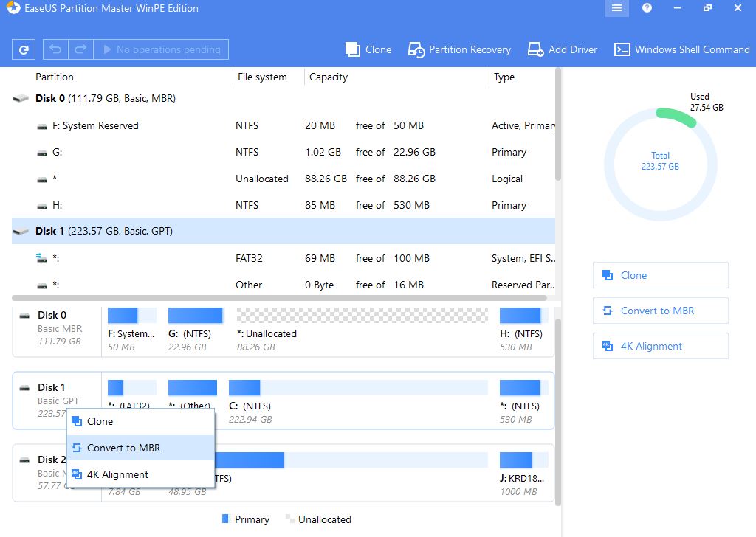This screenshot has width=756, height=537.
Task: Select the C: (NTFS) partition bar
Action: [x=358, y=389]
